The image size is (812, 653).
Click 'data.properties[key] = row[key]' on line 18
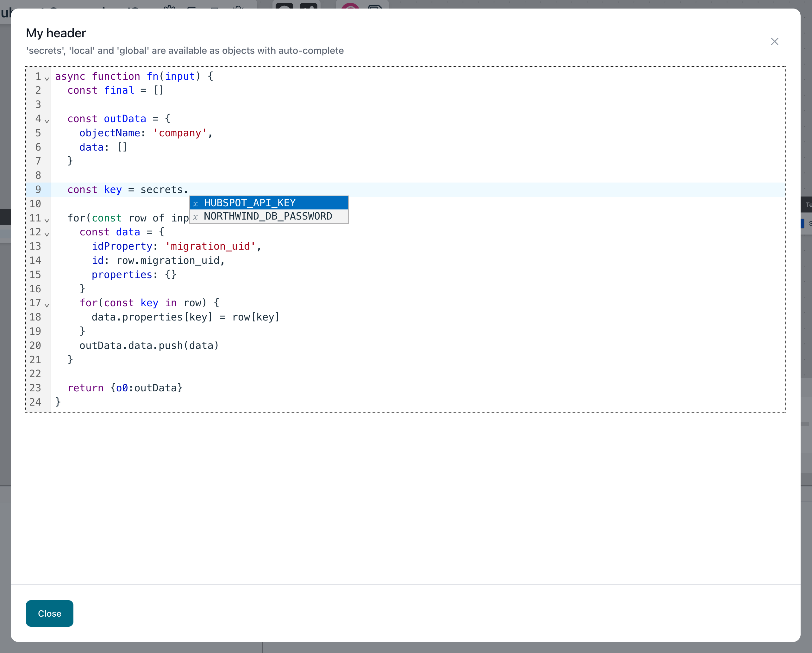click(x=186, y=317)
